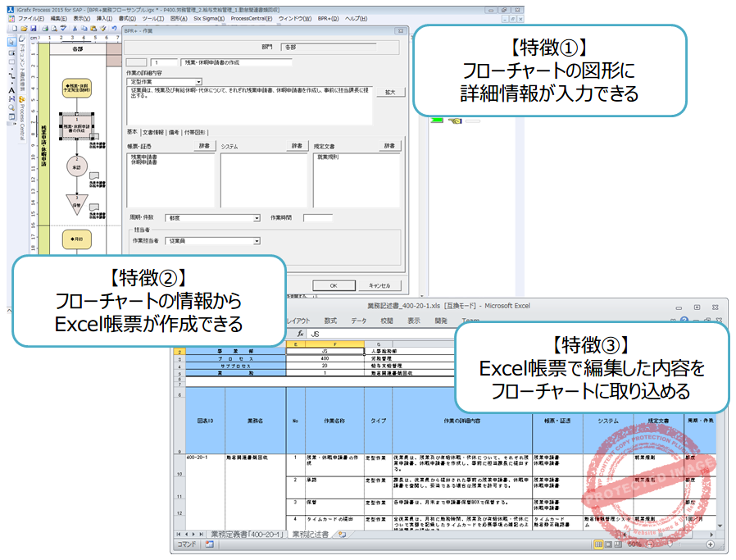
Task: Expand the 定型作業 dropdown in the dialog
Action: (198, 81)
